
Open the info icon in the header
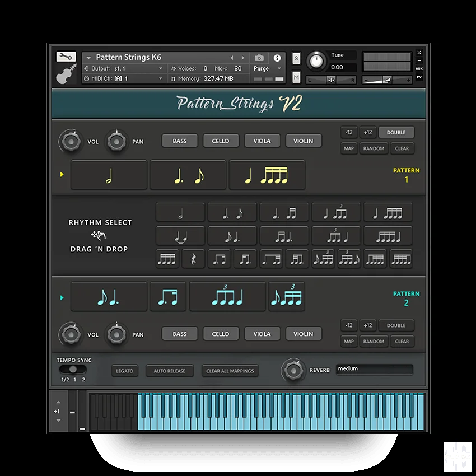pyautogui.click(x=277, y=58)
